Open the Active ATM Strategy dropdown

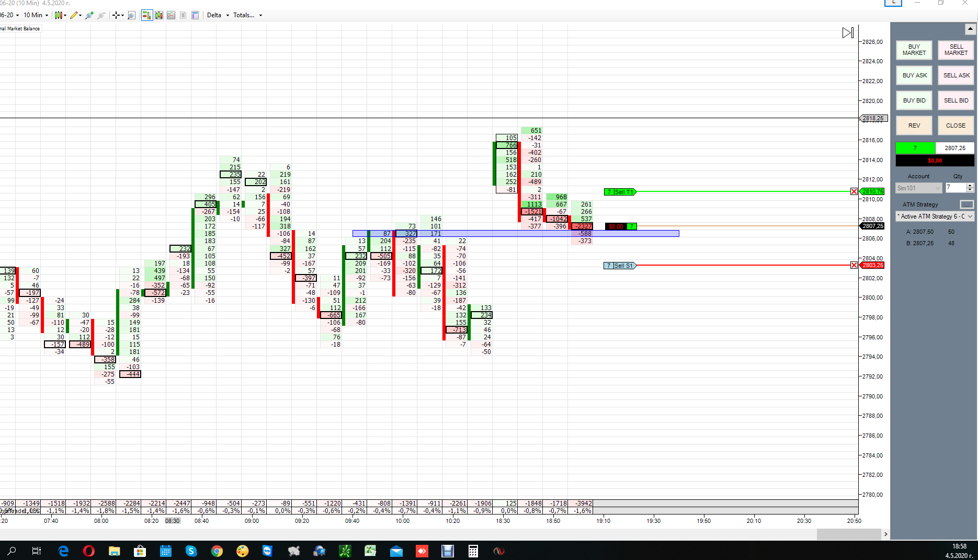coord(935,216)
